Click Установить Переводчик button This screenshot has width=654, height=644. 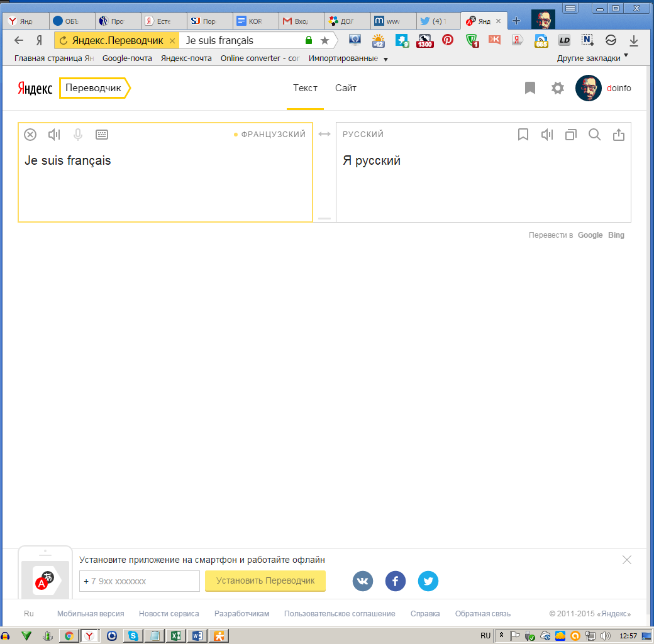[x=265, y=580]
